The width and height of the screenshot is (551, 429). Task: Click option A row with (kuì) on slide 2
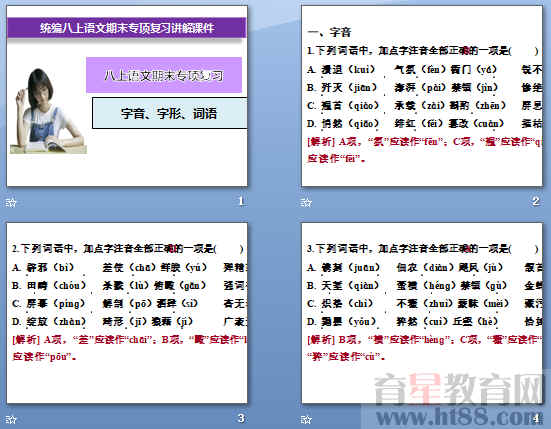tap(424, 70)
